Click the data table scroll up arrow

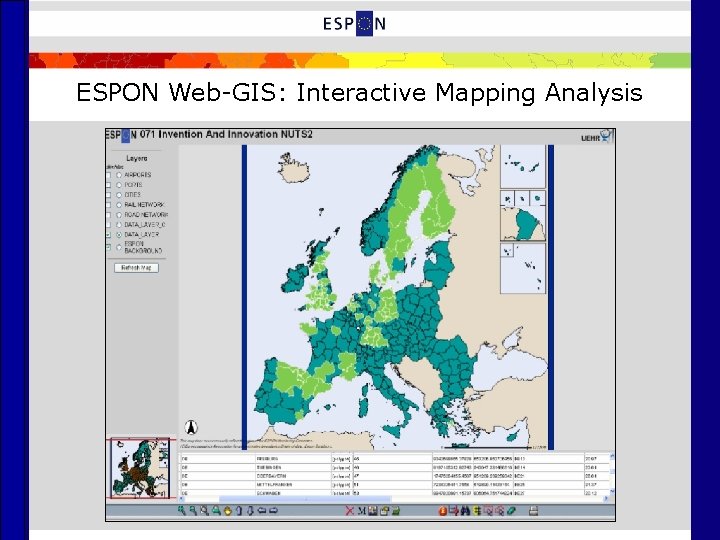coord(612,456)
